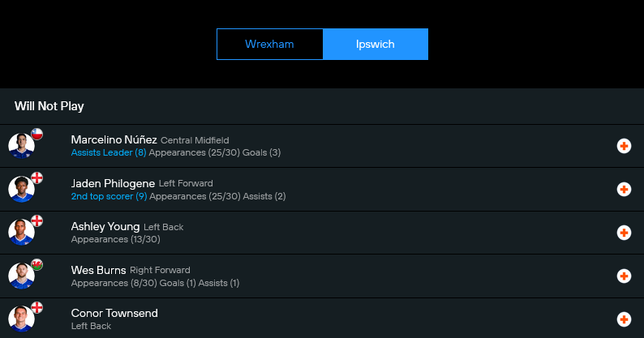Click the injury icon for Ashley Young

pos(624,233)
